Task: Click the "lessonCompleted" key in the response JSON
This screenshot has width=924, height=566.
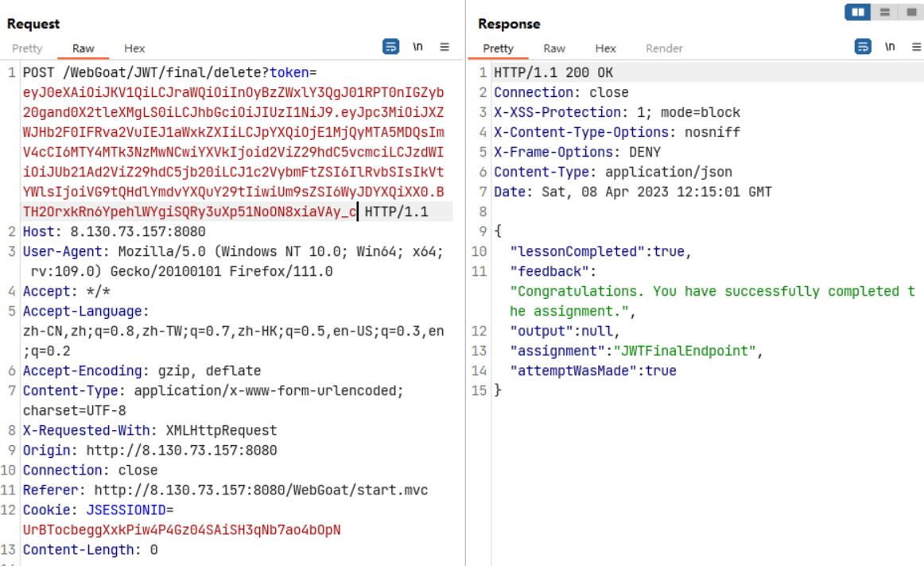Action: coord(577,251)
